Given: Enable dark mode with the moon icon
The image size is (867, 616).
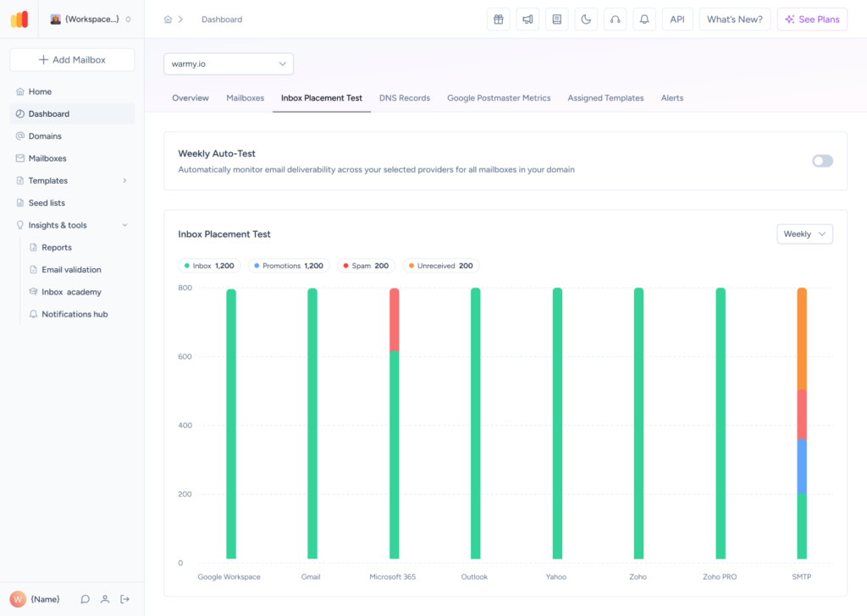Looking at the screenshot, I should [585, 19].
